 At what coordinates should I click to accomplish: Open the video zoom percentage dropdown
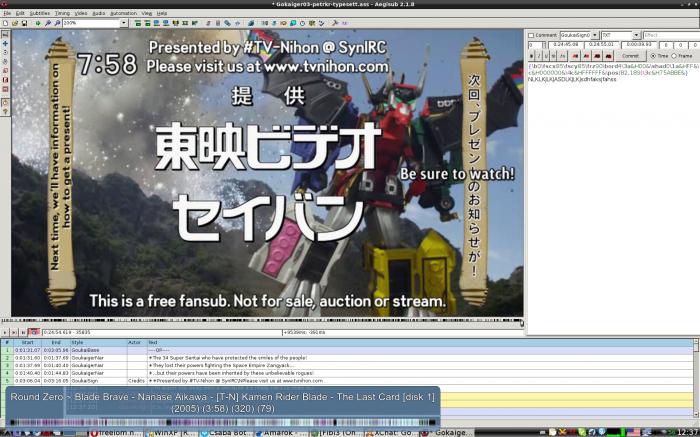coord(124,23)
